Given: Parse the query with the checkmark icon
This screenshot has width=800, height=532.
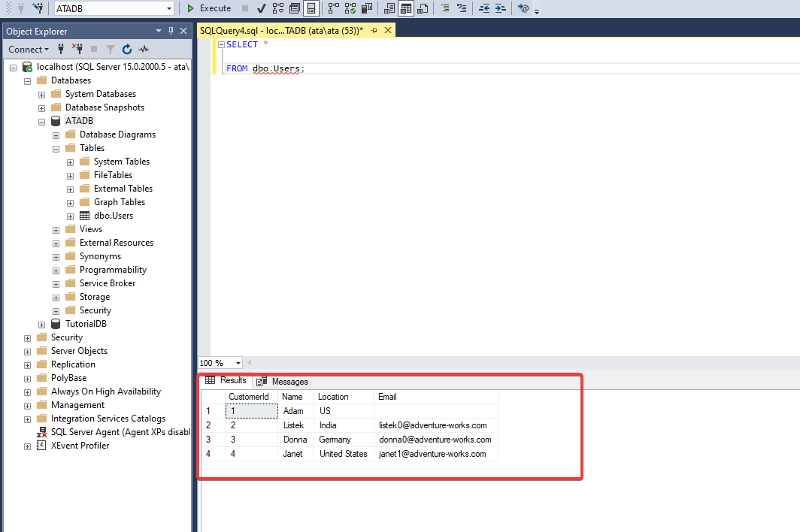Looking at the screenshot, I should pyautogui.click(x=262, y=8).
